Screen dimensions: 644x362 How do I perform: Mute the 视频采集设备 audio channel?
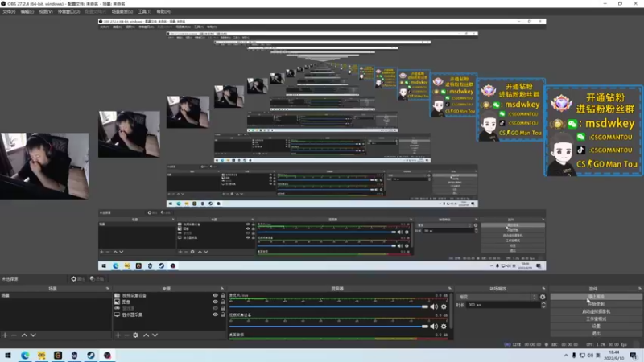(x=434, y=327)
